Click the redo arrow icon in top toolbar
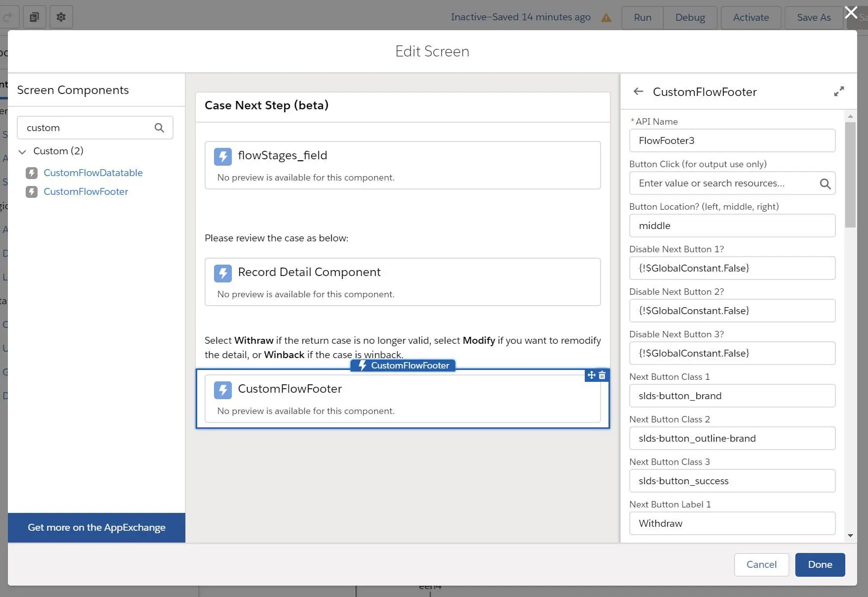The height and width of the screenshot is (597, 868). [7, 17]
